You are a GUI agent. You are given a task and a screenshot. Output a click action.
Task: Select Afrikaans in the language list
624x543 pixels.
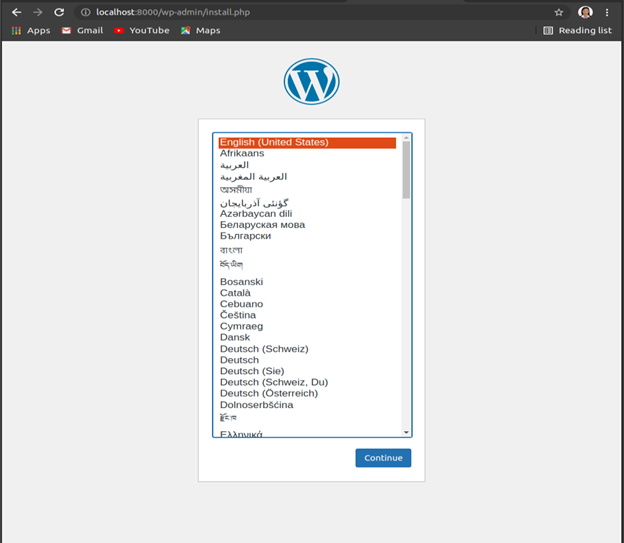(x=307, y=153)
